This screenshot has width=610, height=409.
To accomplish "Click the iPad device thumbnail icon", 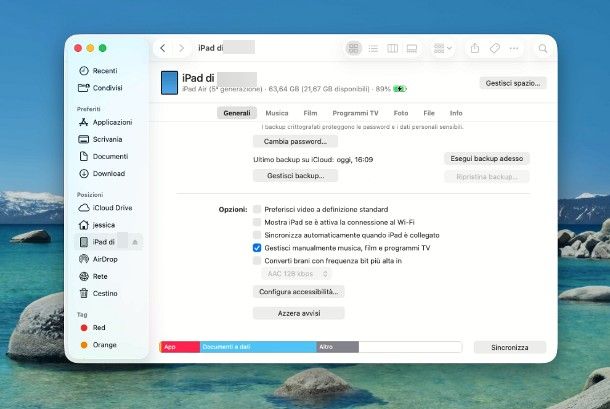I will pyautogui.click(x=169, y=83).
